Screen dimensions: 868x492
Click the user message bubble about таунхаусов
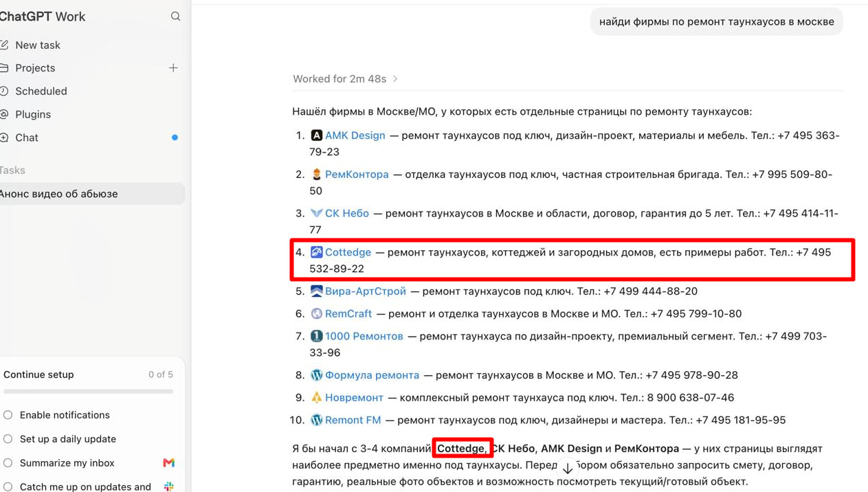[717, 21]
